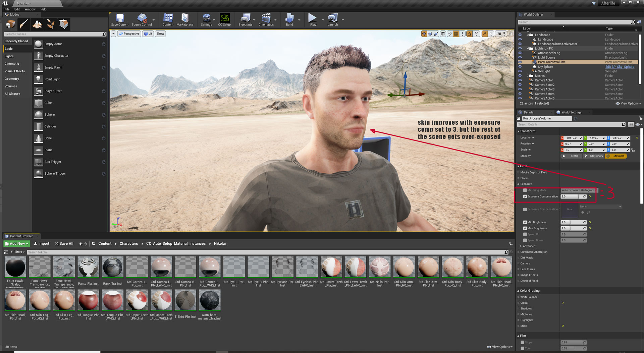The height and width of the screenshot is (353, 644).
Task: Enable the Metering Mode checkbox
Action: 525,190
